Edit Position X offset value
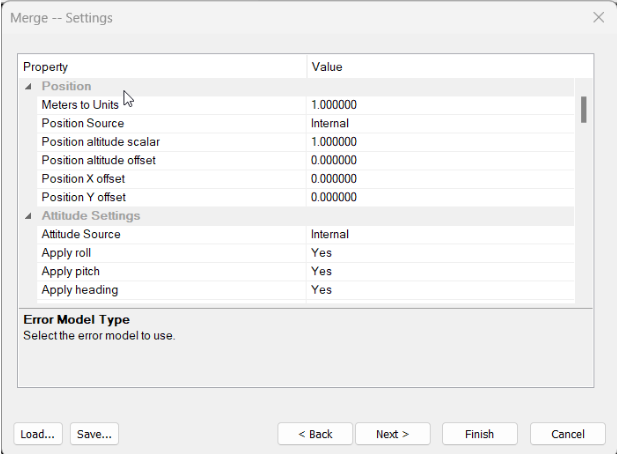This screenshot has height=454, width=617. tap(440, 179)
